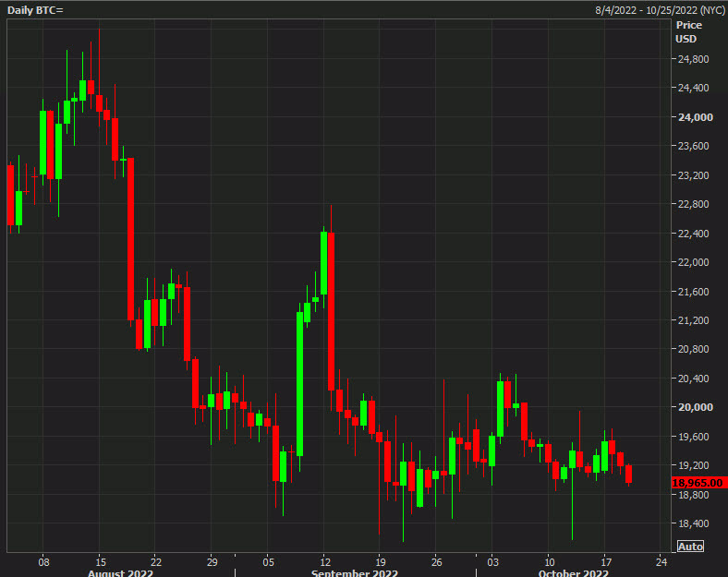Click the 21,600 price axis label
Screen dimensions: 728x577
click(x=694, y=292)
